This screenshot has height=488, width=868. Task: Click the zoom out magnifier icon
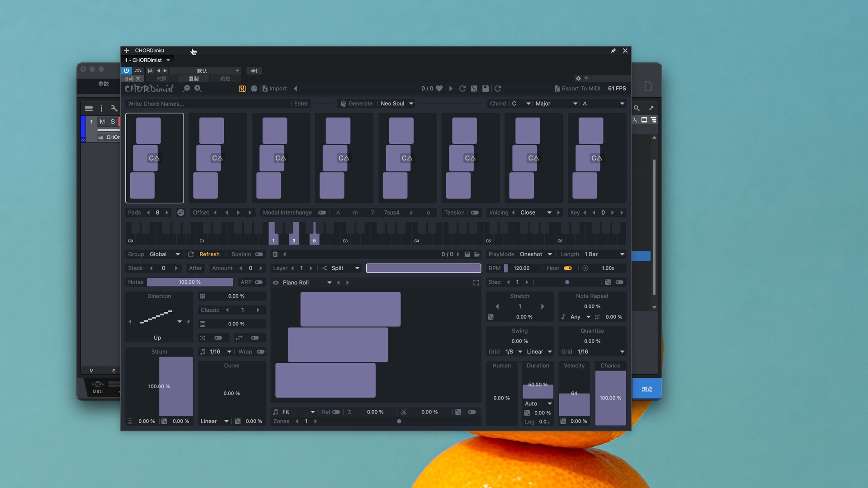[186, 89]
